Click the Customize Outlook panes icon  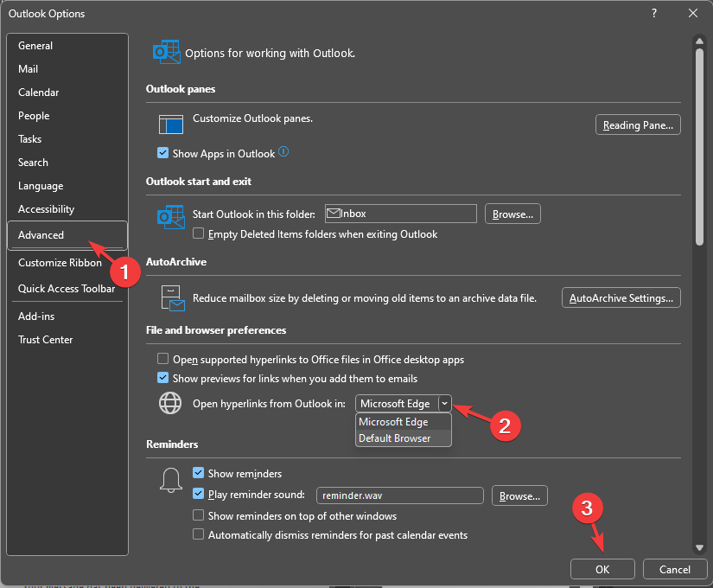(x=170, y=124)
